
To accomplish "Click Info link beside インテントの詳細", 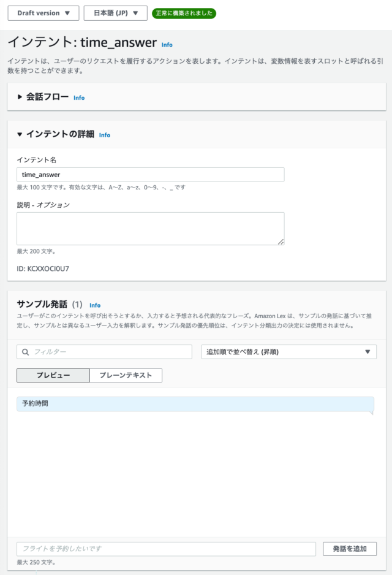I will point(105,135).
